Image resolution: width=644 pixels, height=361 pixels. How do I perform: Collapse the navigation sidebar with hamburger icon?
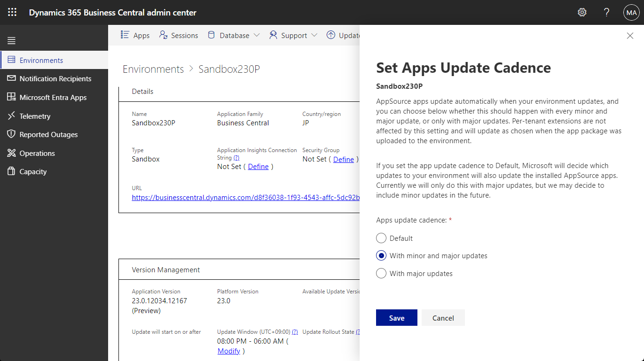(11, 40)
